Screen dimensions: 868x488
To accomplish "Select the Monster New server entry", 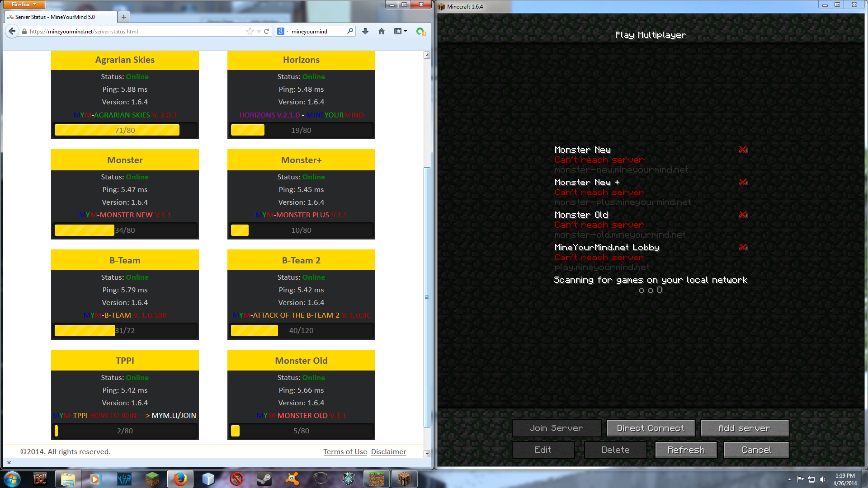I will [651, 160].
